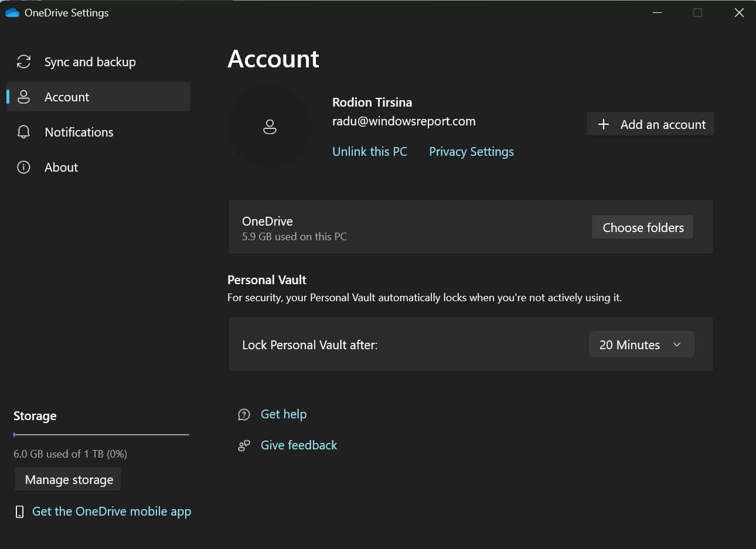Open the About section
This screenshot has height=549, width=756.
tap(61, 167)
